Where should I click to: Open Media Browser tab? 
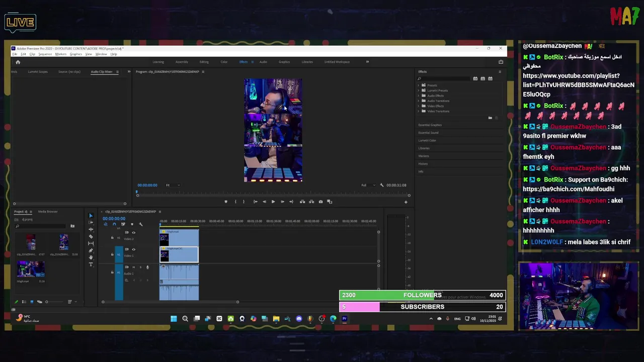pos(48,212)
